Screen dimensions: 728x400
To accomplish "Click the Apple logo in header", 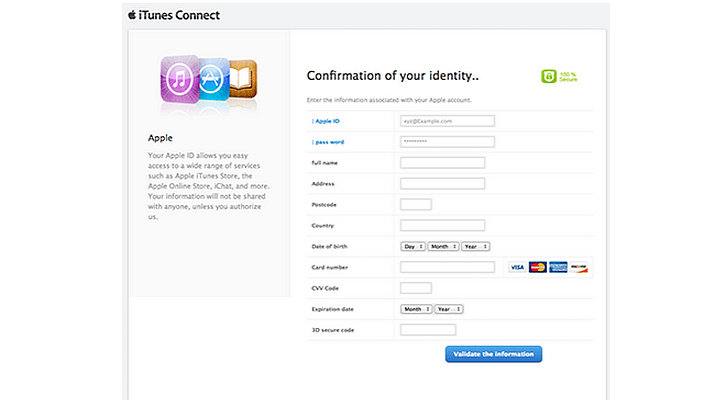I will [x=133, y=15].
